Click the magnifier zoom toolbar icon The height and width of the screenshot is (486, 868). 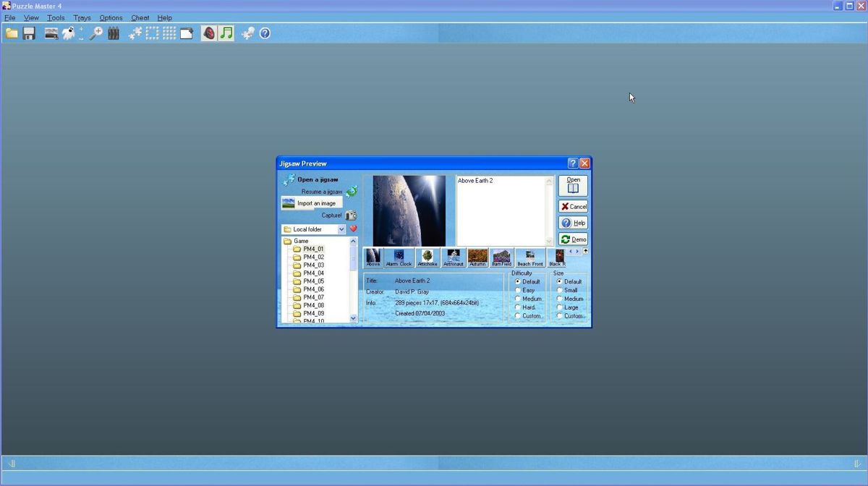(x=96, y=33)
